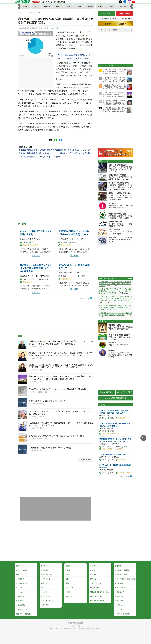Share the article on Facebook below the text

[61, 140]
